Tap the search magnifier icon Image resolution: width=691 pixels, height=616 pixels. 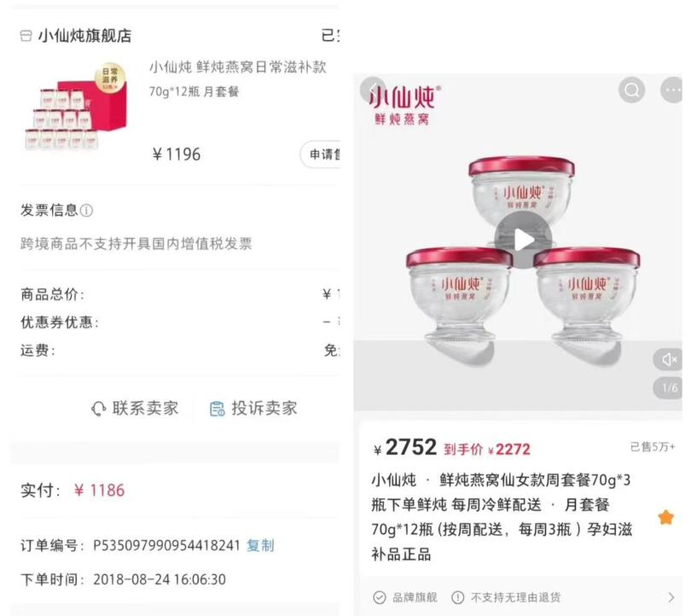(x=631, y=90)
